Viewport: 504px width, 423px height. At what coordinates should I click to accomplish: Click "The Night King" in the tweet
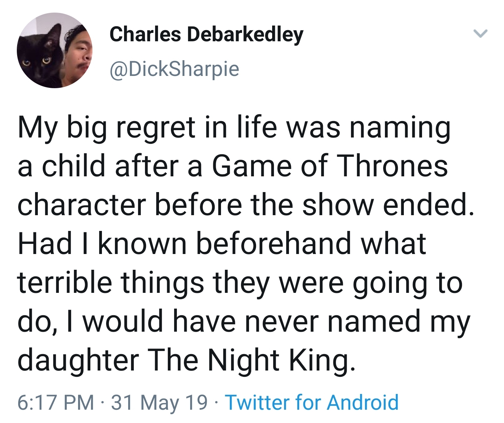pyautogui.click(x=251, y=360)
